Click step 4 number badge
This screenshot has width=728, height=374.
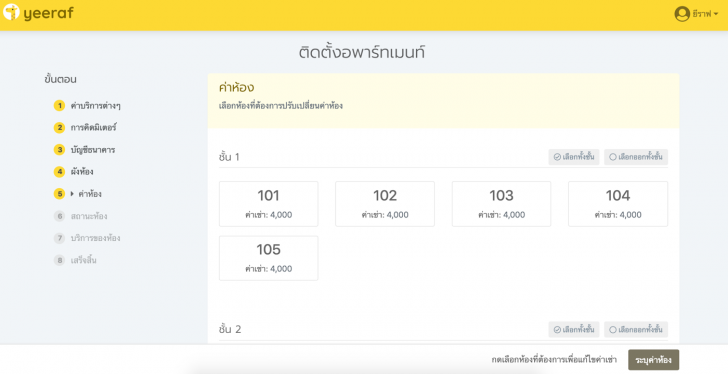click(x=59, y=172)
